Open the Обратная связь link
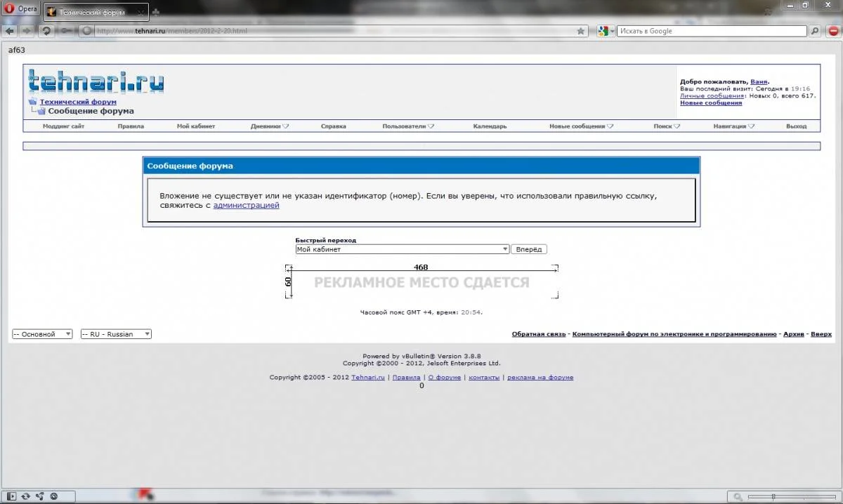 539,334
